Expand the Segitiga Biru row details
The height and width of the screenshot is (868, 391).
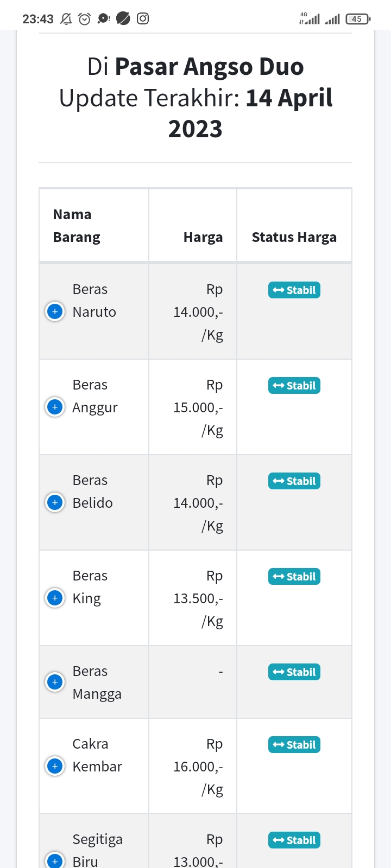coord(55,861)
